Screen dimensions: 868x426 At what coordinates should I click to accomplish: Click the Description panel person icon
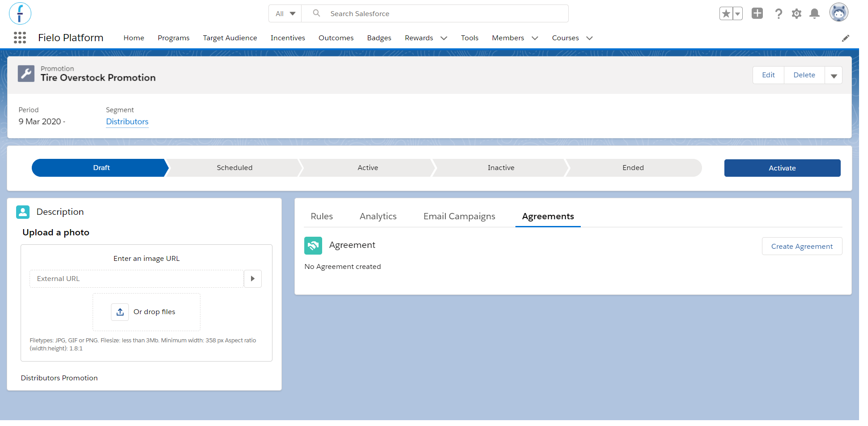23,212
